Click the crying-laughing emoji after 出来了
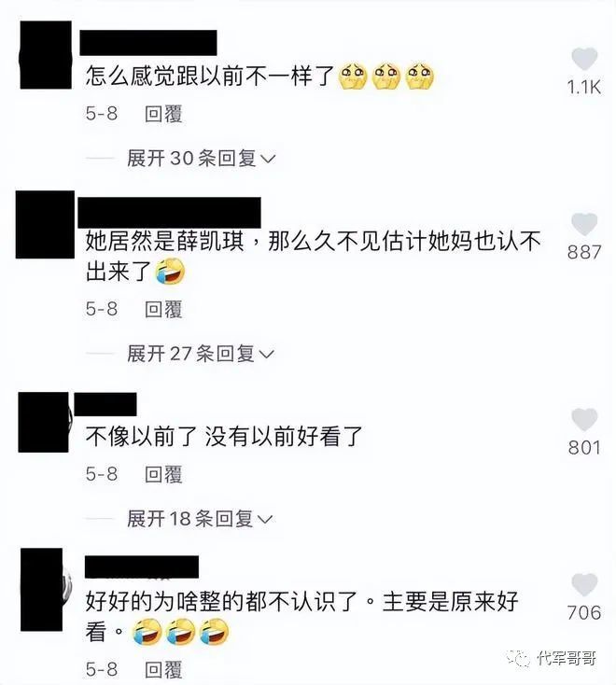The image size is (616, 685). [171, 272]
